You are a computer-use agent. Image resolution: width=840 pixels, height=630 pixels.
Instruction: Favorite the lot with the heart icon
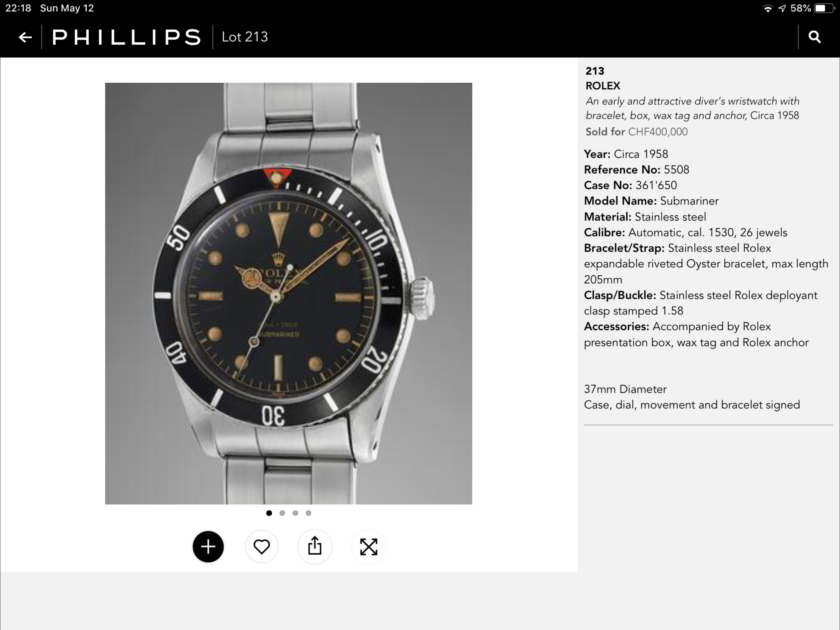click(x=262, y=547)
